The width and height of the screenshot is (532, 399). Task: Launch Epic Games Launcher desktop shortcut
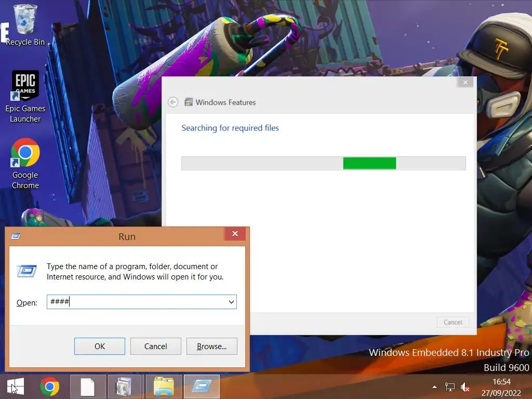[25, 96]
